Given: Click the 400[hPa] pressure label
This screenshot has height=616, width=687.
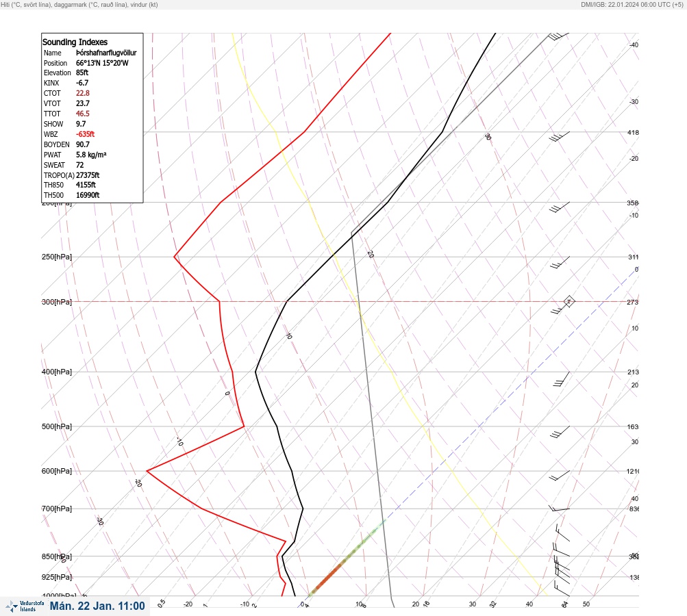Looking at the screenshot, I should pyautogui.click(x=57, y=372).
